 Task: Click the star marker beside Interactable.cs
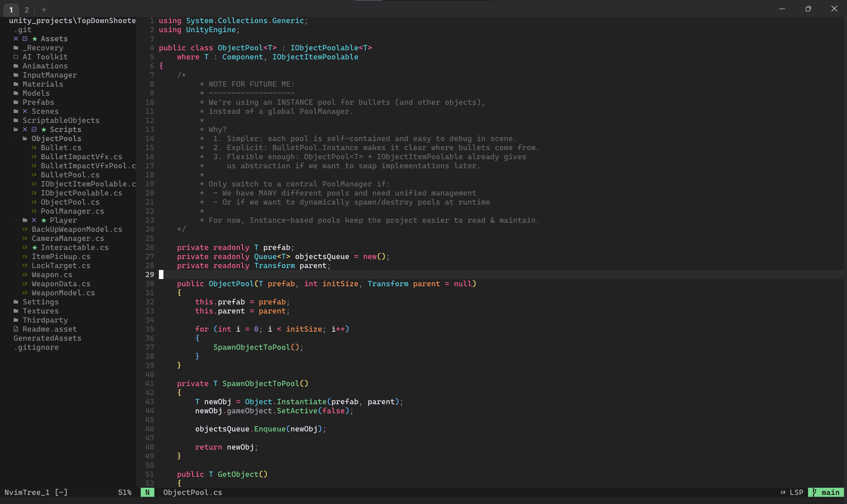tap(34, 248)
